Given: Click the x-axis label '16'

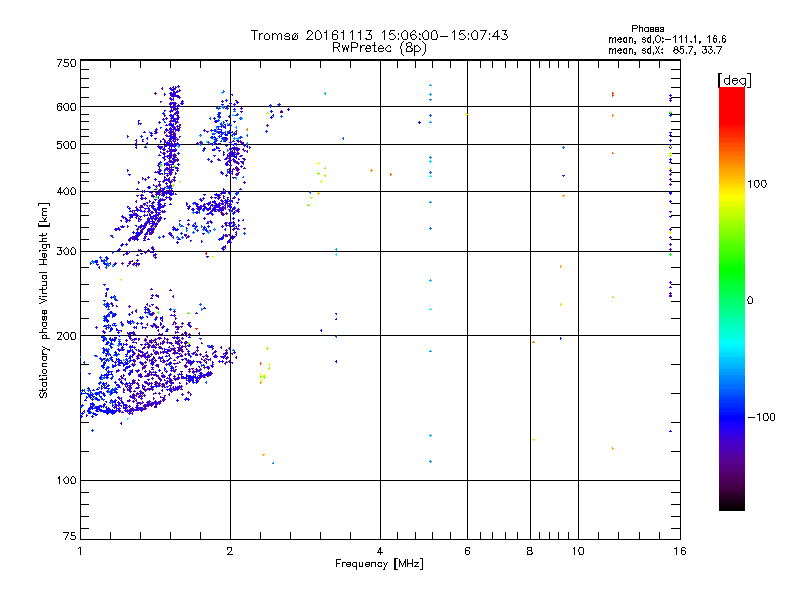Looking at the screenshot, I should (x=680, y=551).
